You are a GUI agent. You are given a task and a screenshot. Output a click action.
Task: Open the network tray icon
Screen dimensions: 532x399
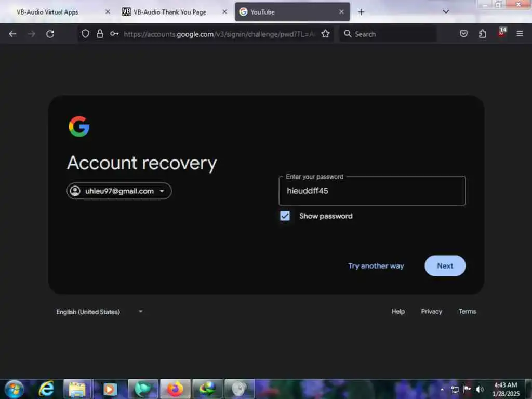(x=455, y=390)
